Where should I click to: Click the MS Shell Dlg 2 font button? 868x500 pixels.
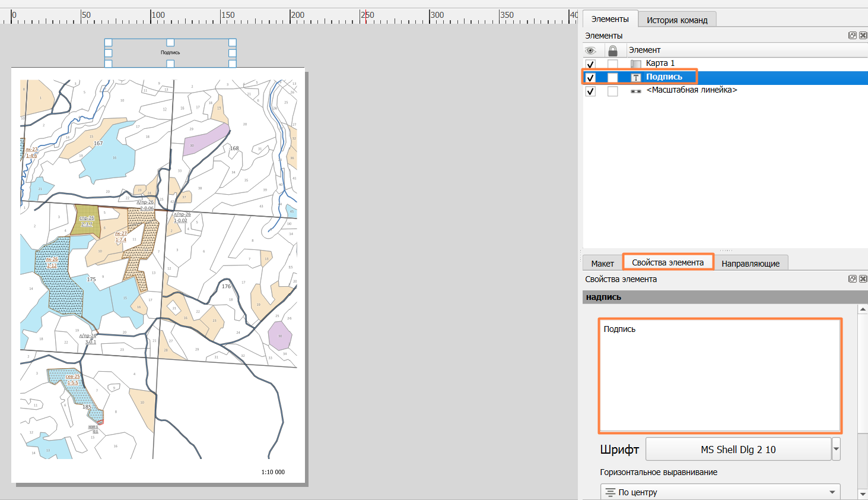(738, 450)
